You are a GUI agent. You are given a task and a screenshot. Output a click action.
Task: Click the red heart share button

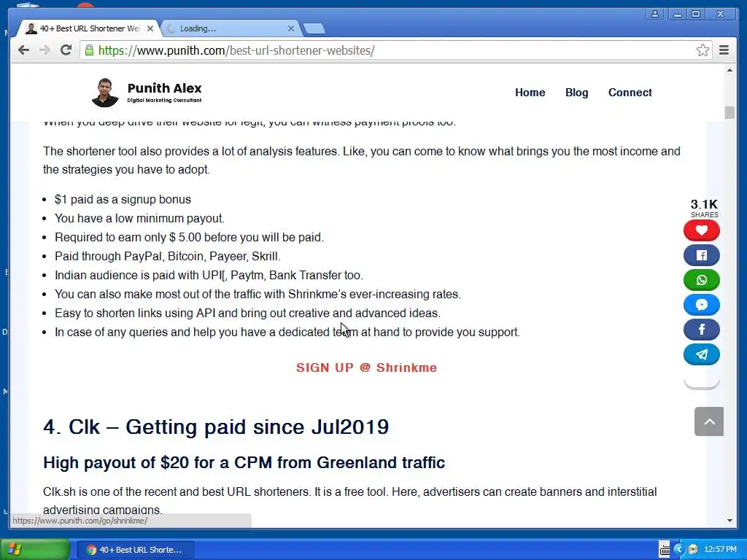point(702,230)
